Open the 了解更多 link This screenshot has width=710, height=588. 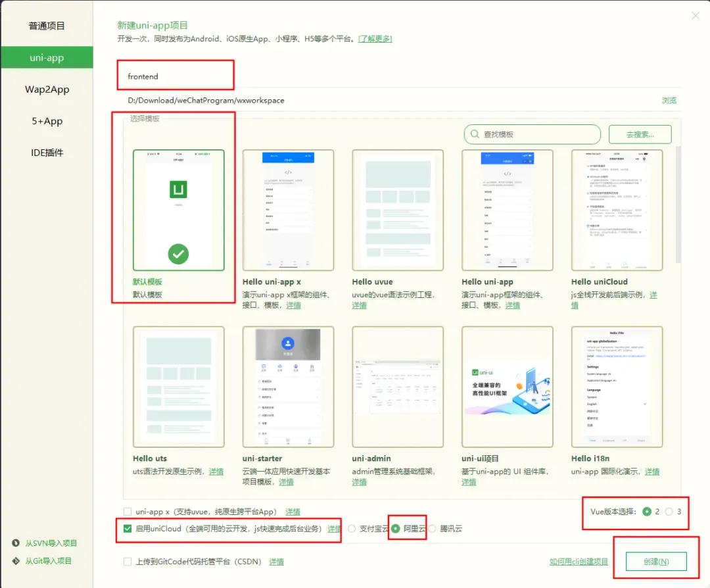375,39
